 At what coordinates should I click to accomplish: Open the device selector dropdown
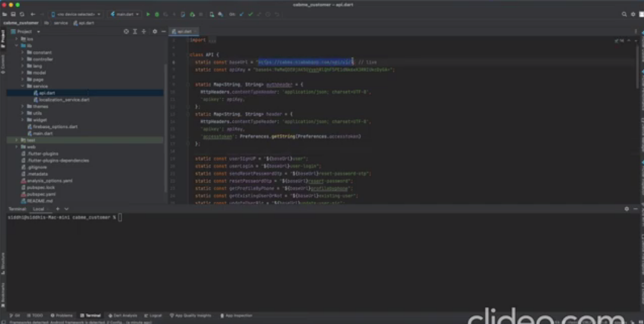click(76, 14)
